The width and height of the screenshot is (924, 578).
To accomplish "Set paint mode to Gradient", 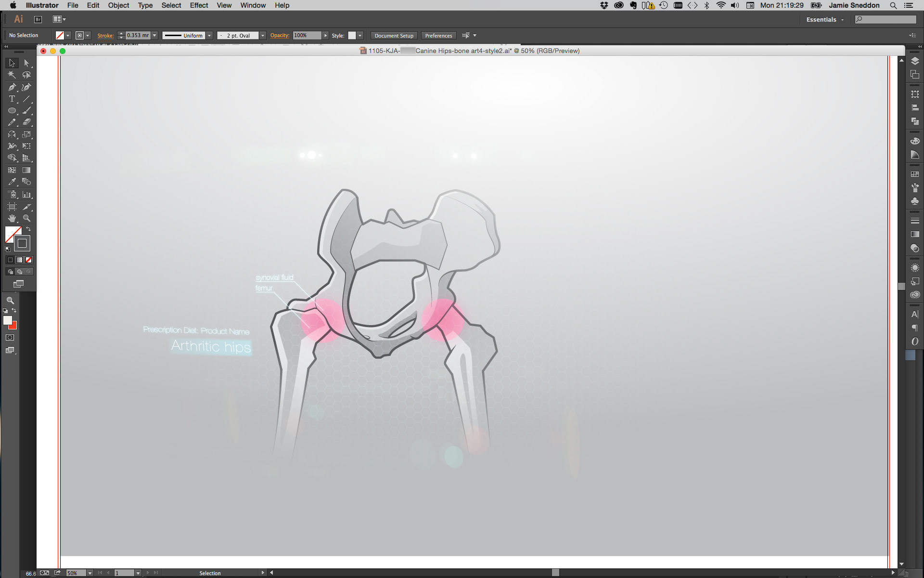I will click(x=19, y=260).
